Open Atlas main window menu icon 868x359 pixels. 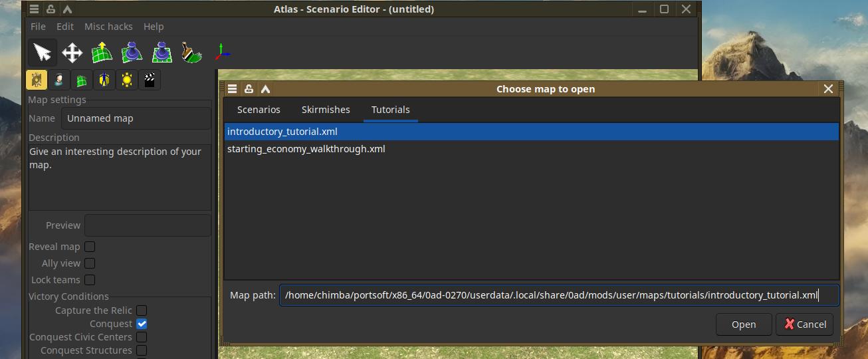pyautogui.click(x=35, y=9)
